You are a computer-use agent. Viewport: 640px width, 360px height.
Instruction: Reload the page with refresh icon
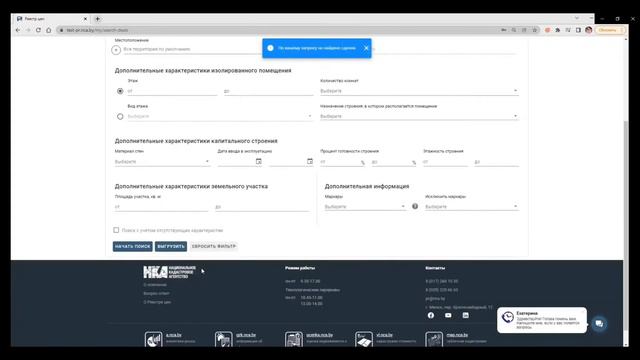(38, 30)
